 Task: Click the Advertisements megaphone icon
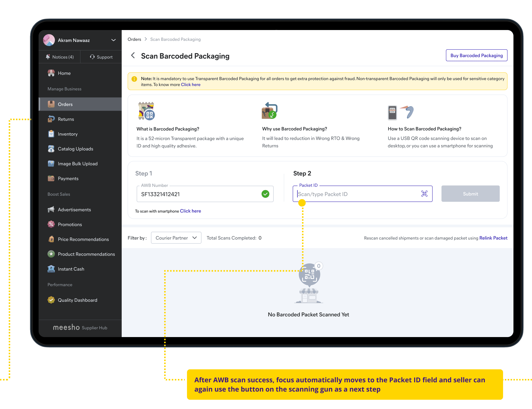click(51, 209)
